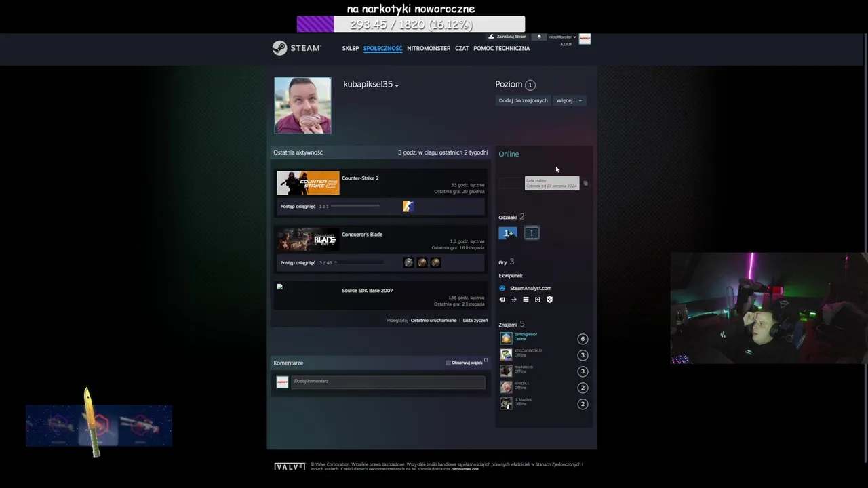Screen dimensions: 868x488
Task: Click the Valve logo in the footer
Action: pyautogui.click(x=290, y=467)
